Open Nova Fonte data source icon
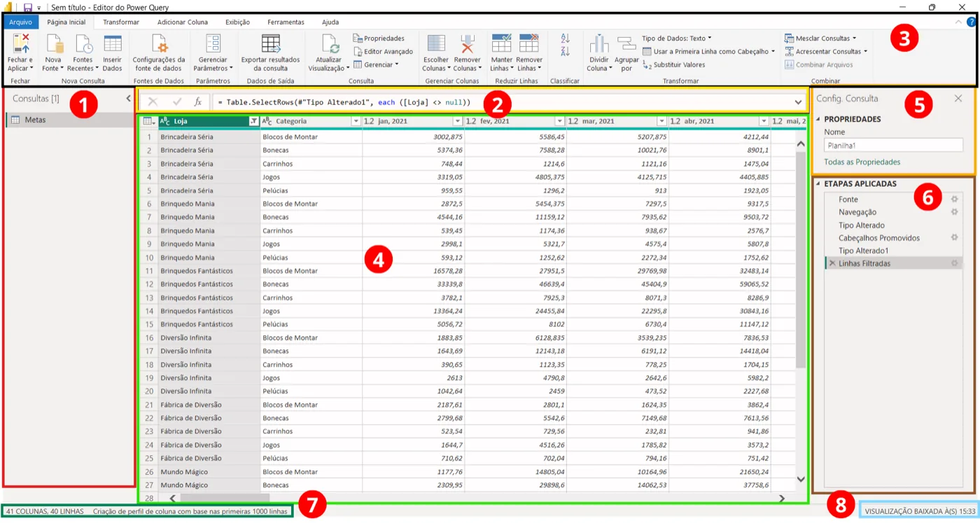This screenshot has height=523, width=980. (55, 43)
